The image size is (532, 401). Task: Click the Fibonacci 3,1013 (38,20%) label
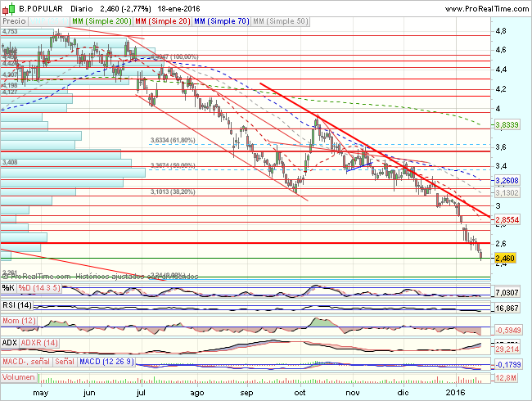(x=173, y=192)
